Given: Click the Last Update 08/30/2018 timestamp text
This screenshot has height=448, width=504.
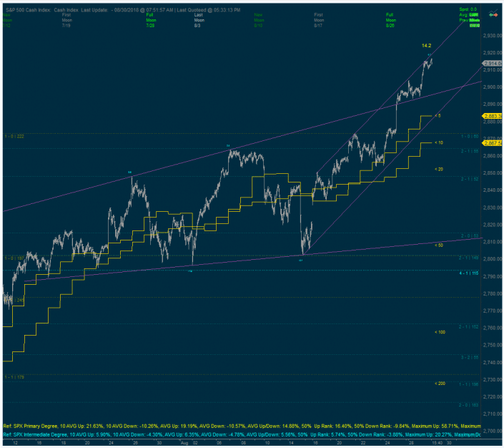Looking at the screenshot, I should tap(127, 10).
